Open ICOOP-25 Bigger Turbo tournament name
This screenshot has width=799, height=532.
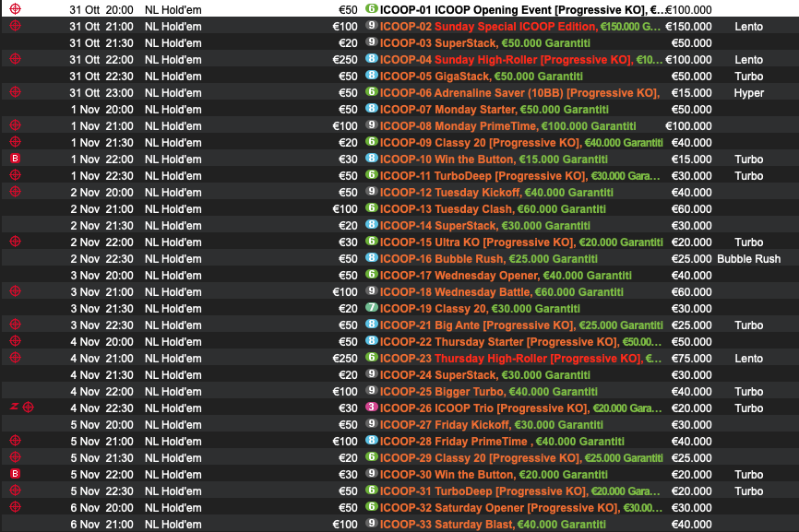(489, 392)
